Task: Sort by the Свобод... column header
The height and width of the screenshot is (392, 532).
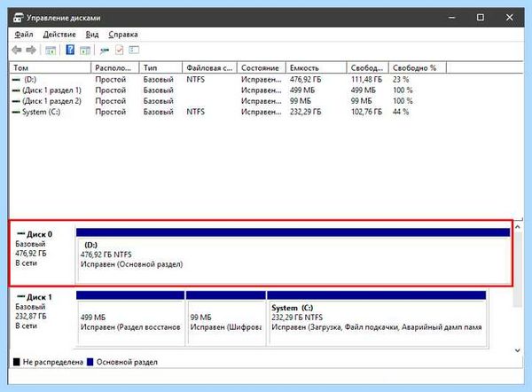Action: coord(368,68)
